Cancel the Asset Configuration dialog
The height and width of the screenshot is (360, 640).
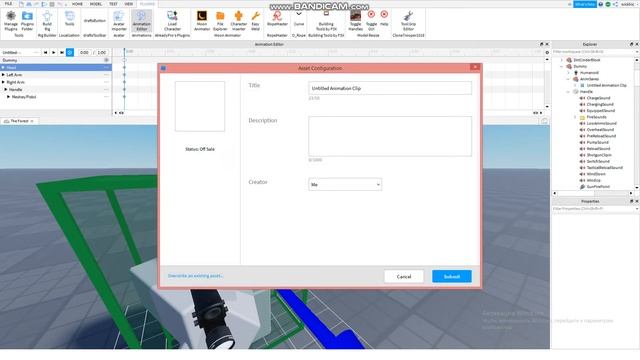pos(404,276)
